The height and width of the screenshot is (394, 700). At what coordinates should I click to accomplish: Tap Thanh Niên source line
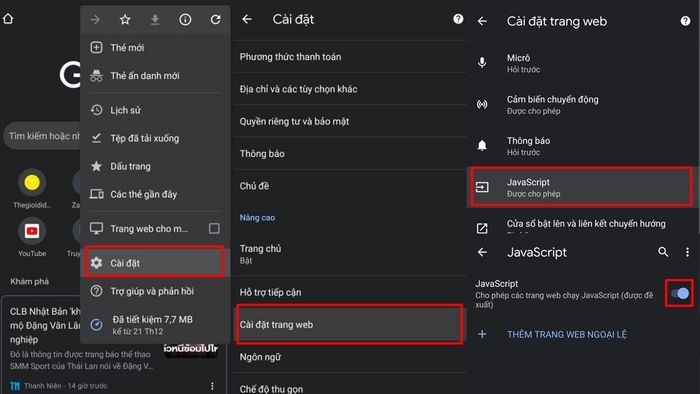coord(66,386)
